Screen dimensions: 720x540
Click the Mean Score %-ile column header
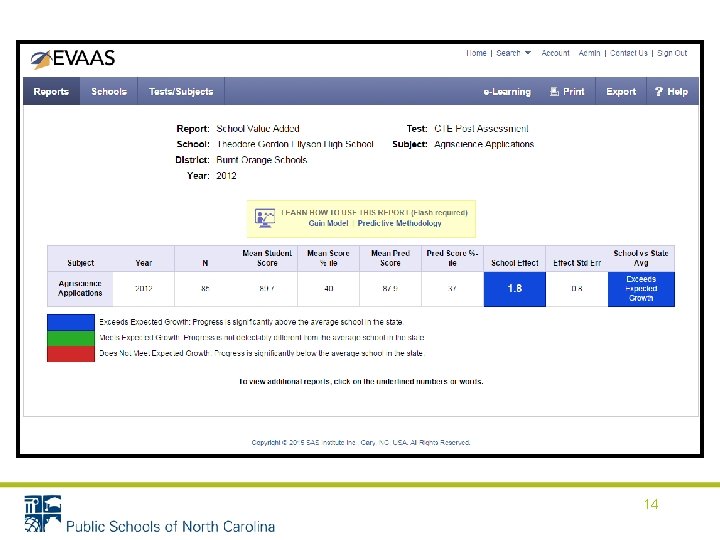[x=328, y=258]
